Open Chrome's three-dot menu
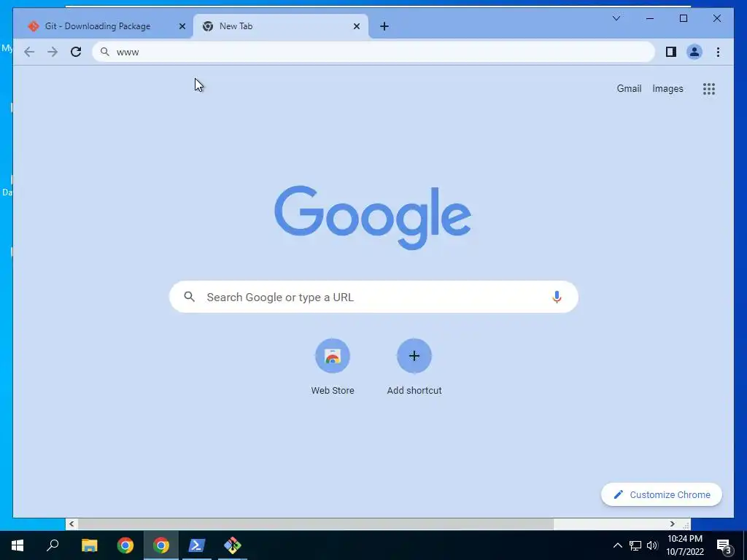Image resolution: width=747 pixels, height=560 pixels. tap(718, 52)
